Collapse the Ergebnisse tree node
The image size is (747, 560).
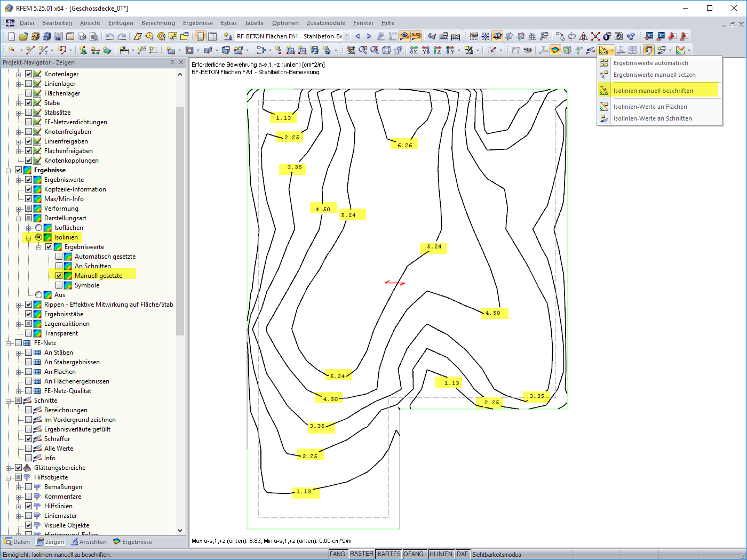(9, 171)
